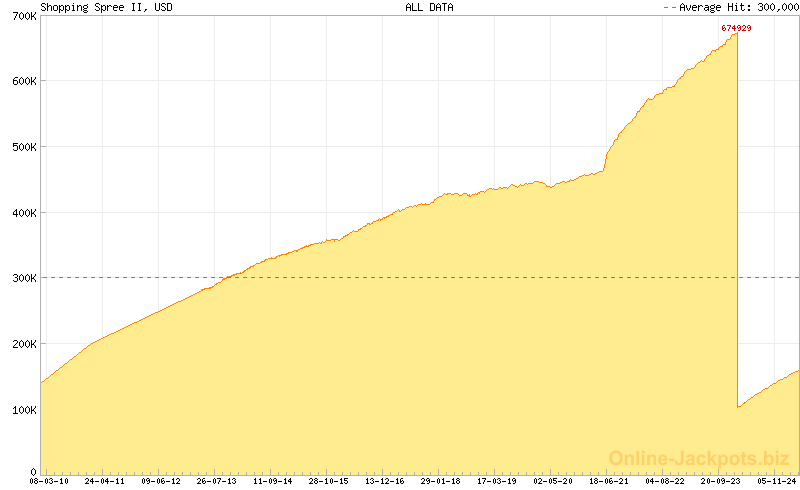The width and height of the screenshot is (800, 490).
Task: Click the 100K label on the y-axis
Action: 24,410
